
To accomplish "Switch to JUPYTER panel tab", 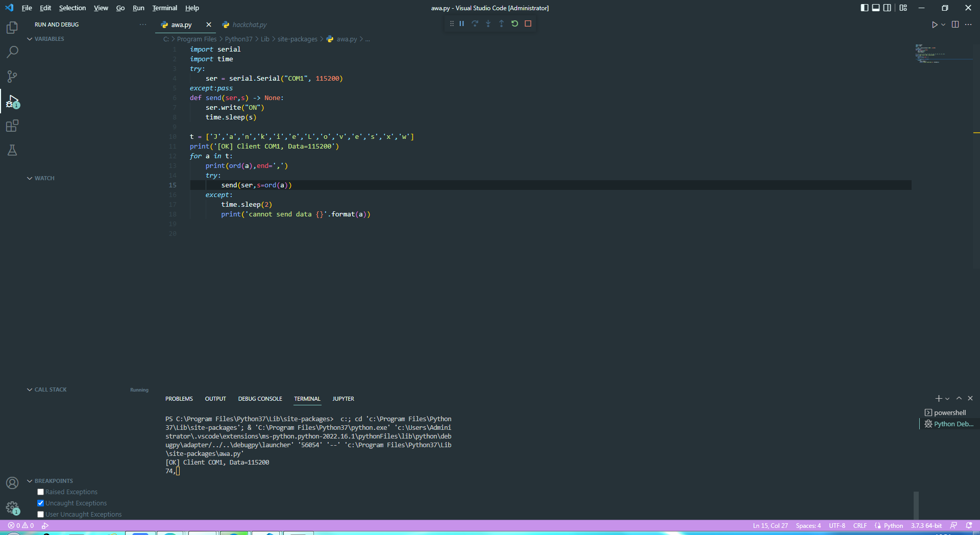I will coord(343,399).
